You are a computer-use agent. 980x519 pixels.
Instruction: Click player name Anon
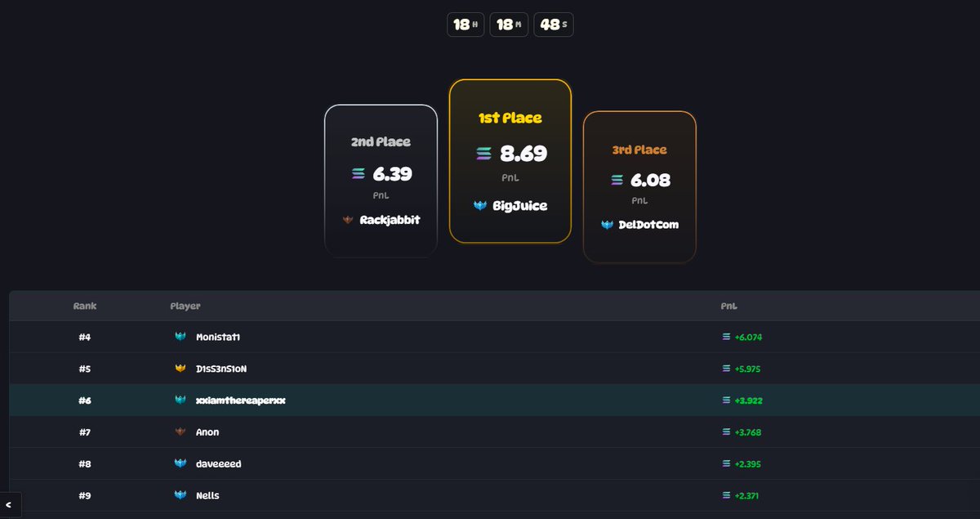tap(207, 432)
